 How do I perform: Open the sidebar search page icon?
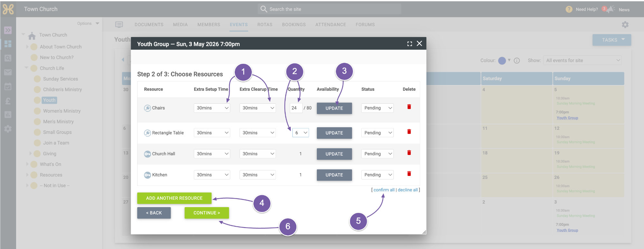pyautogui.click(x=8, y=58)
